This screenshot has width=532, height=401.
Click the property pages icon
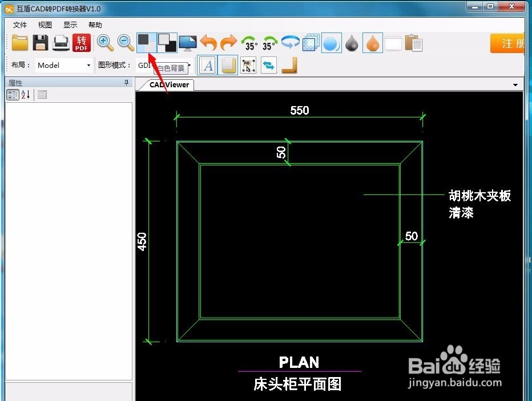[42, 95]
